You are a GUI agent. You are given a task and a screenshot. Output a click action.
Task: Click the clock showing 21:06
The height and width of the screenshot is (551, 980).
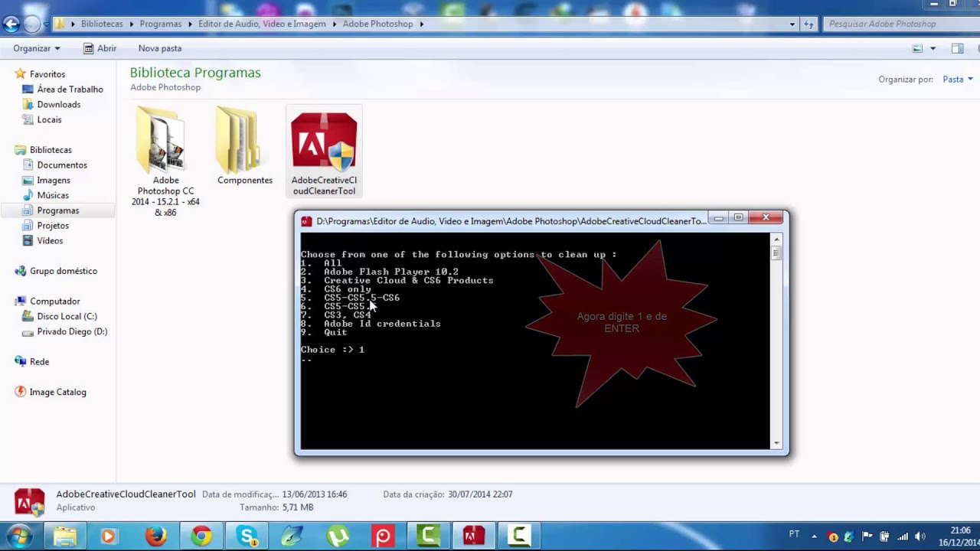pyautogui.click(x=960, y=530)
